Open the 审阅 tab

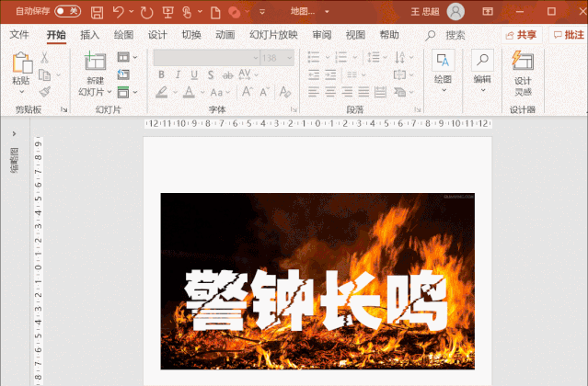tap(322, 35)
